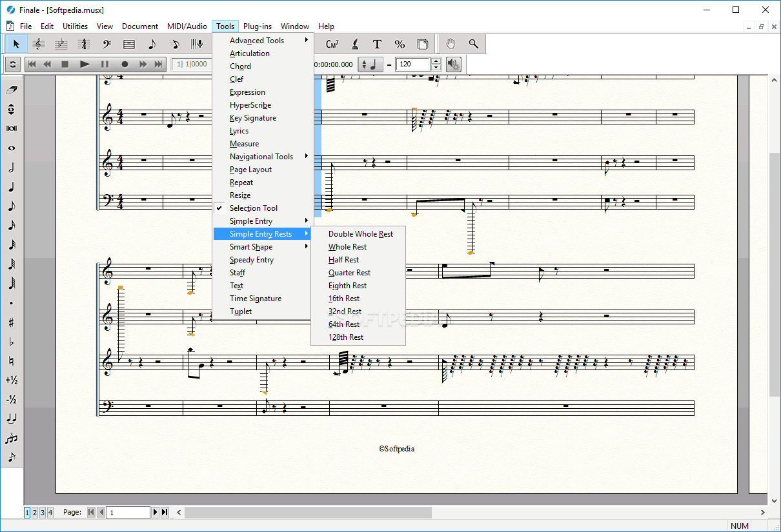
Task: Select the HyperScribe microphone tool
Action: coord(197,44)
